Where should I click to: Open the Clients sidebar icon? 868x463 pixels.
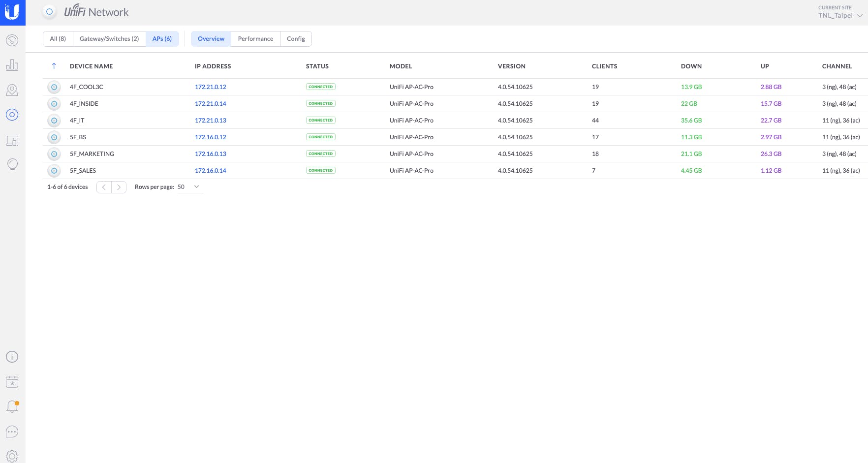(12, 141)
